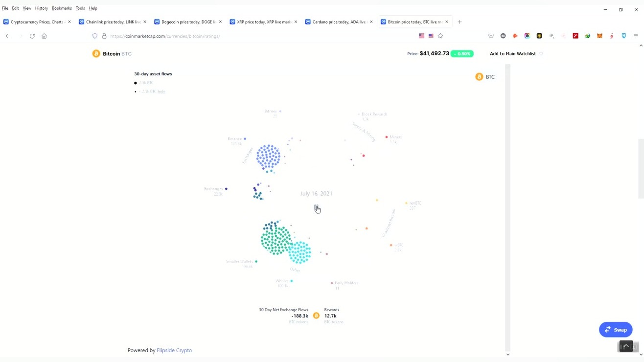The image size is (644, 362).
Task: Click the tracking protection shield icon
Action: click(x=95, y=36)
